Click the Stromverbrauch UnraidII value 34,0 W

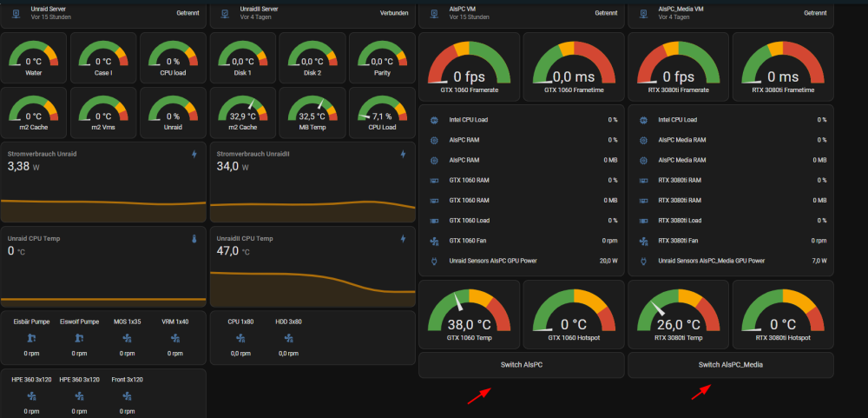[x=233, y=166]
